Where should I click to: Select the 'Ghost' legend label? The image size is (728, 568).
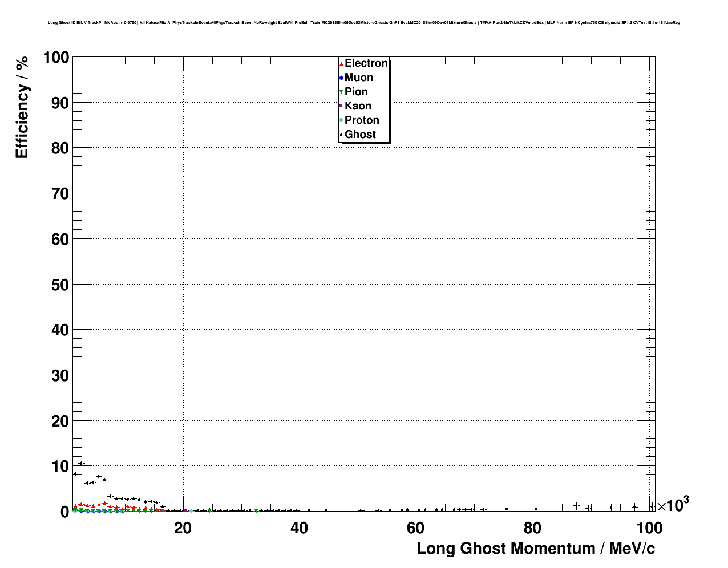click(360, 135)
